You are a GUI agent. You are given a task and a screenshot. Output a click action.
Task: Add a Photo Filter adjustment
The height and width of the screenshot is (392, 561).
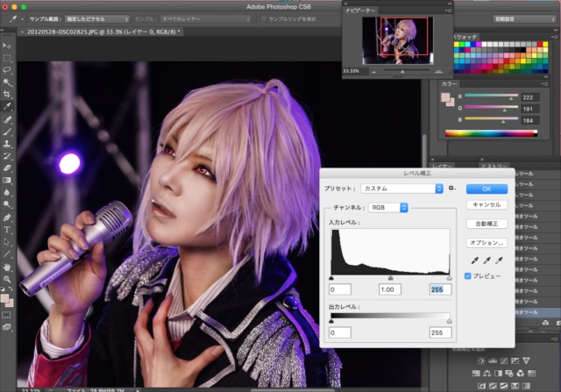pyautogui.click(x=509, y=374)
